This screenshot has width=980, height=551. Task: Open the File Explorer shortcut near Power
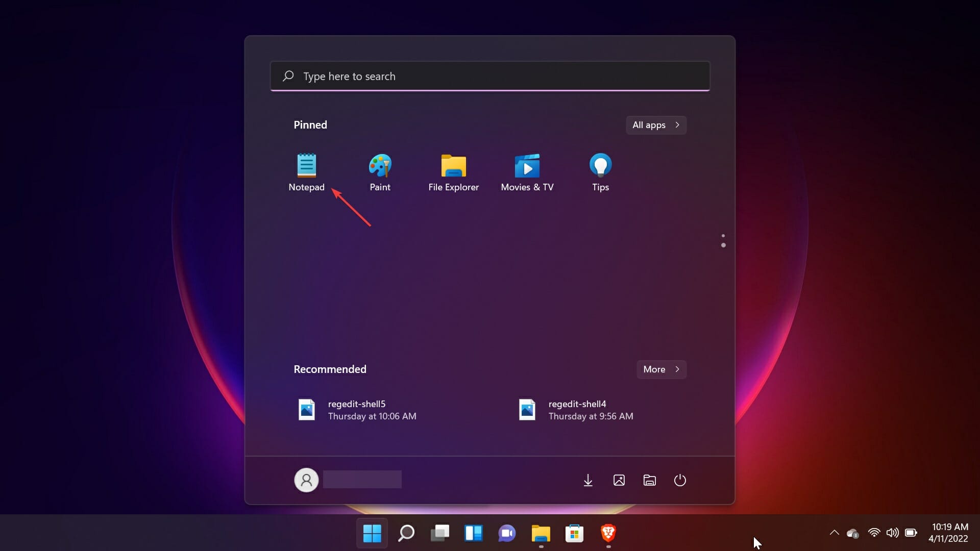click(x=649, y=480)
